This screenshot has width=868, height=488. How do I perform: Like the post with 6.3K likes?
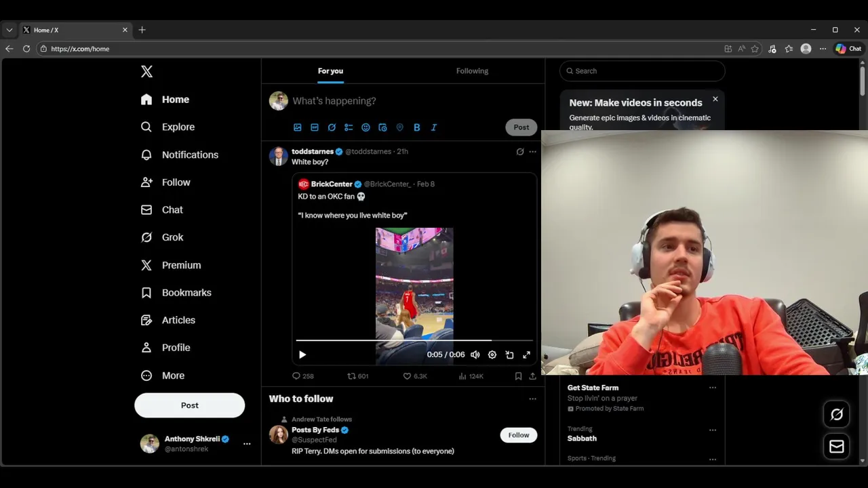tap(414, 376)
